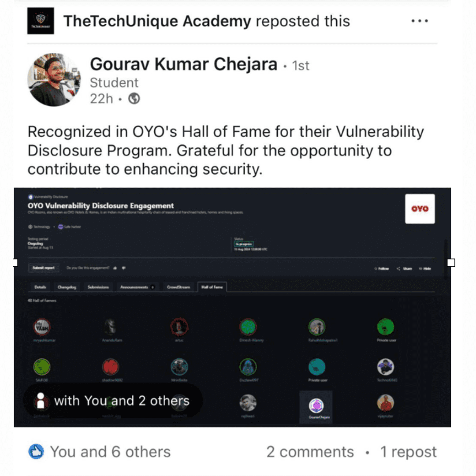
Task: Switch to the CrowdStream tab
Action: tap(178, 287)
